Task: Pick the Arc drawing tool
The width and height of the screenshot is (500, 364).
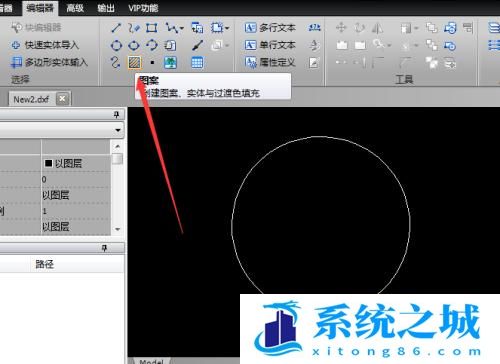Action: 152,45
